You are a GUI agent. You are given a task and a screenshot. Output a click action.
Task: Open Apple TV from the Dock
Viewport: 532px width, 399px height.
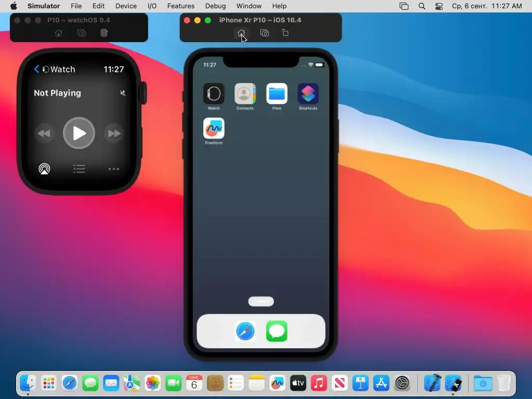pos(298,383)
